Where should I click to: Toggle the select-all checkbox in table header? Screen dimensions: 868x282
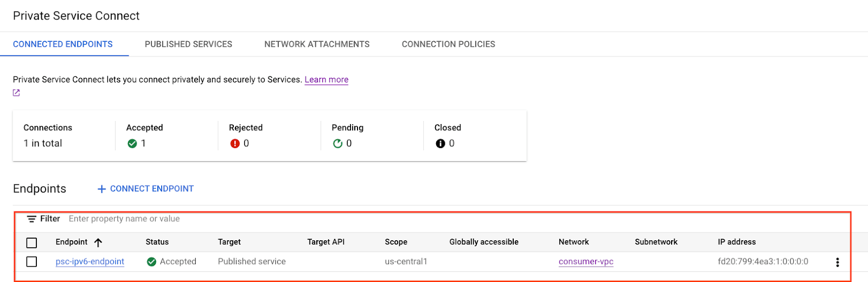tap(32, 242)
